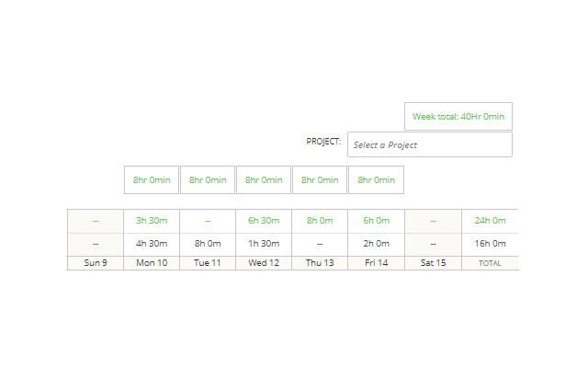Click the green 8h 0m Thursday cell
The image size is (588, 368).
pyautogui.click(x=320, y=221)
